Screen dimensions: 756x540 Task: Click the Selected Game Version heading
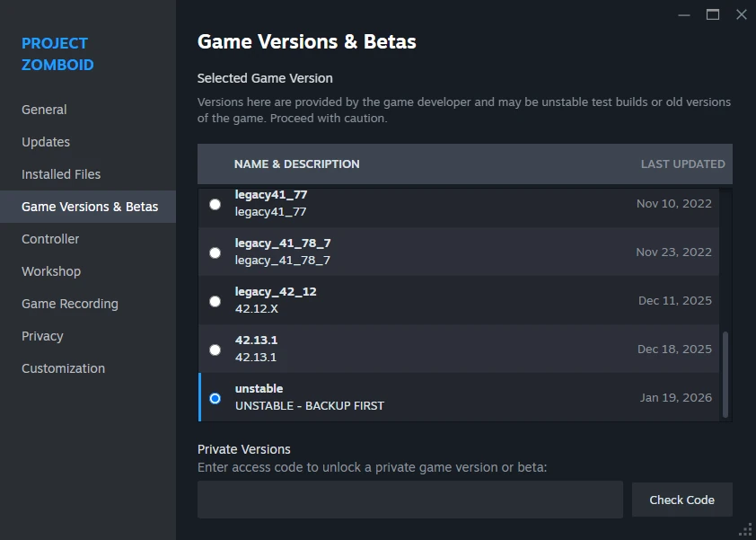(x=265, y=78)
